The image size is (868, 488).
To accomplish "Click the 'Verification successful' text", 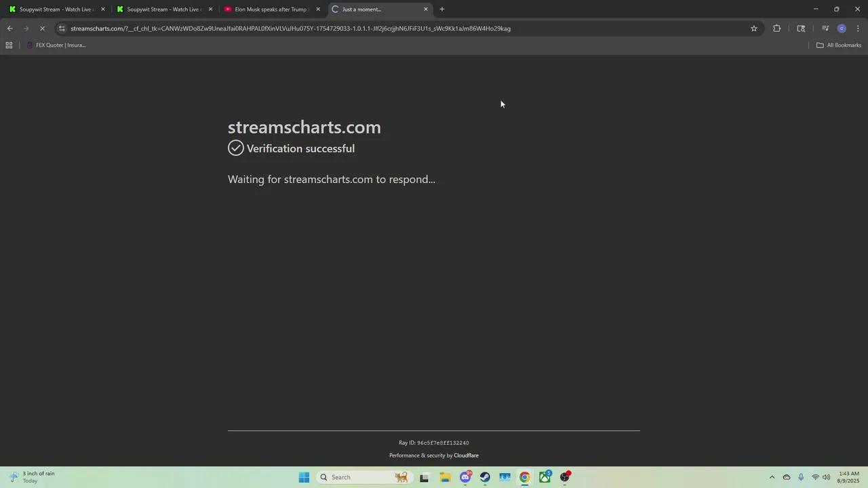I will [x=300, y=148].
